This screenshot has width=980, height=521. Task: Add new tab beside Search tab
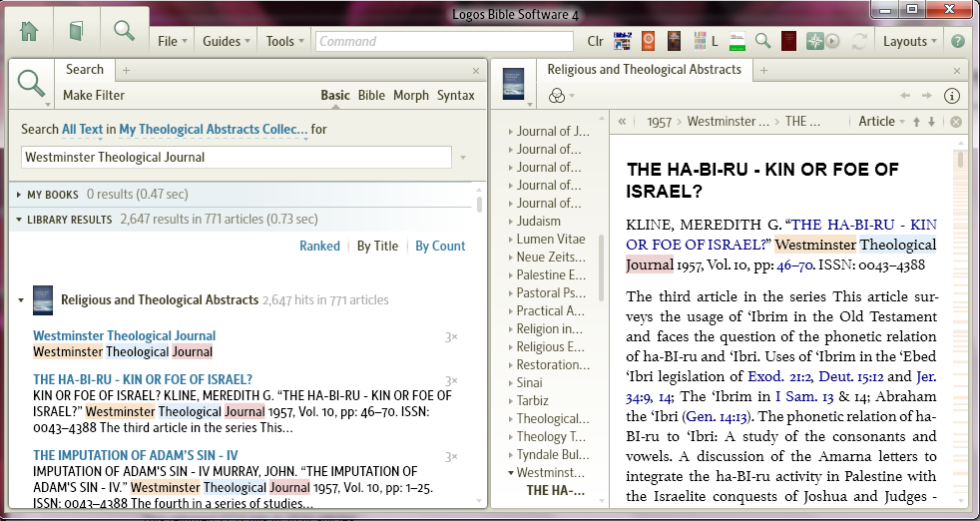[x=127, y=71]
